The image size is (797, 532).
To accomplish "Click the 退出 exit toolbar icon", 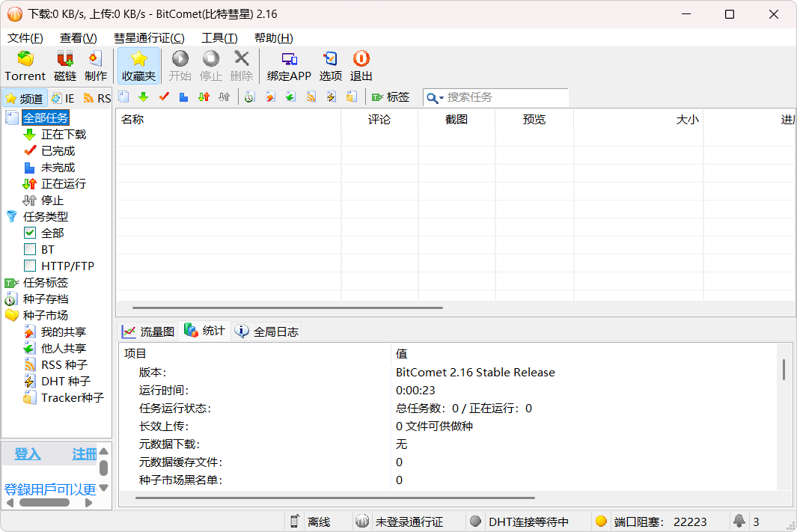I will click(x=361, y=66).
